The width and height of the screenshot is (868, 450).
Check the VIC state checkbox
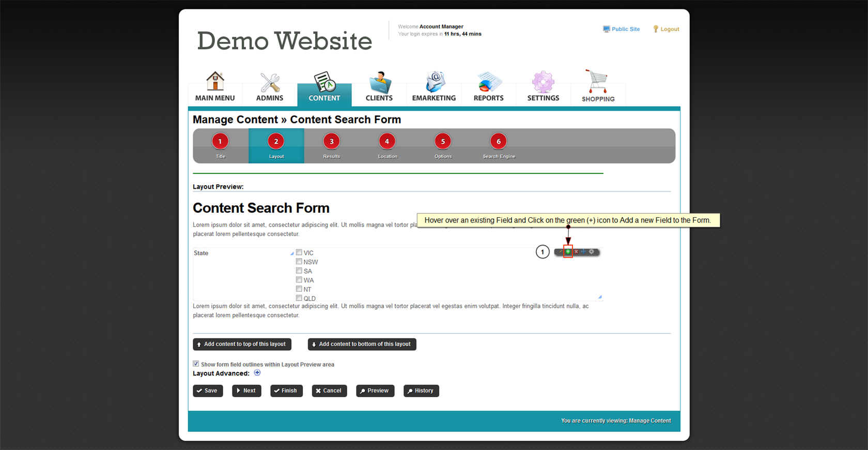point(299,252)
